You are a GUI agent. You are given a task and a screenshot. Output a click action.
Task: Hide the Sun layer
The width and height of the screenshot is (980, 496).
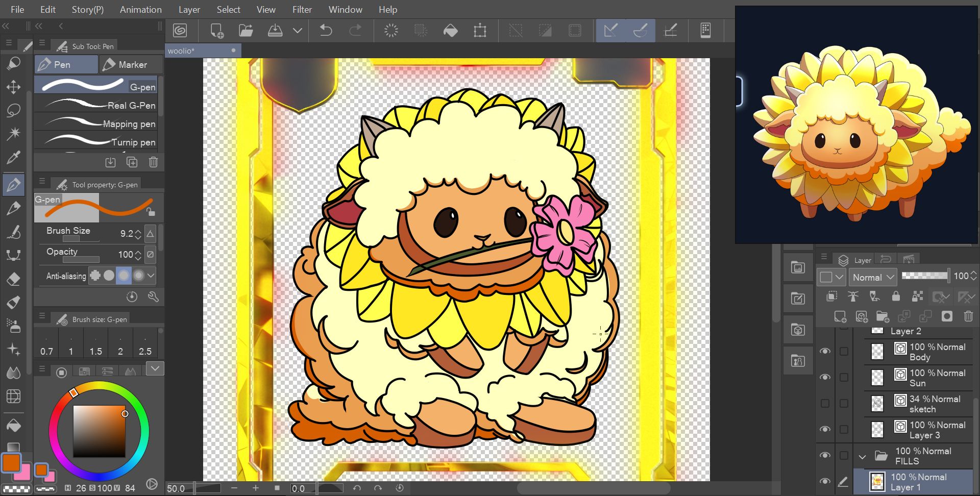point(825,378)
